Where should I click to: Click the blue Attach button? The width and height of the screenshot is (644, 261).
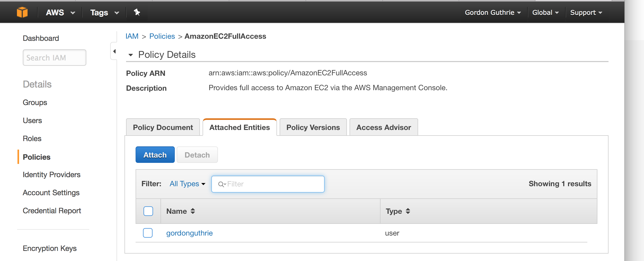[155, 155]
